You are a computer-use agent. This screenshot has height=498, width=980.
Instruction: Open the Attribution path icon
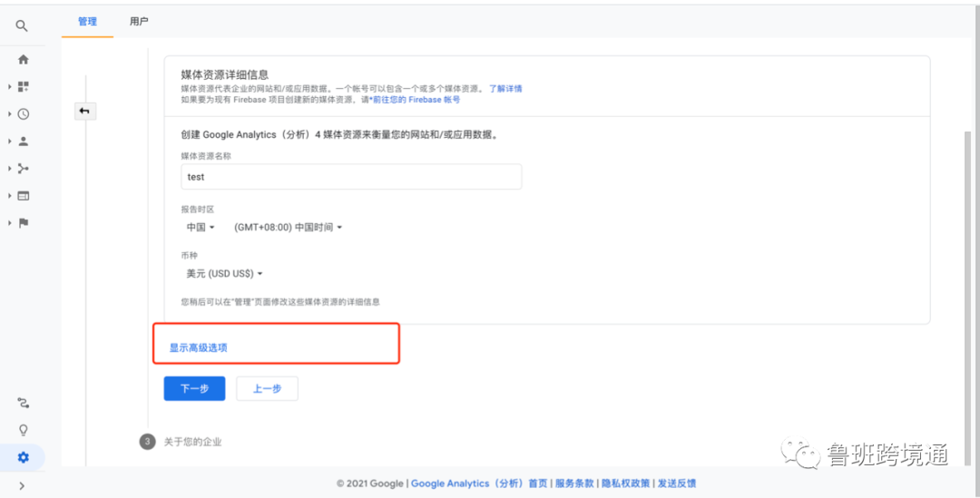coord(23,403)
